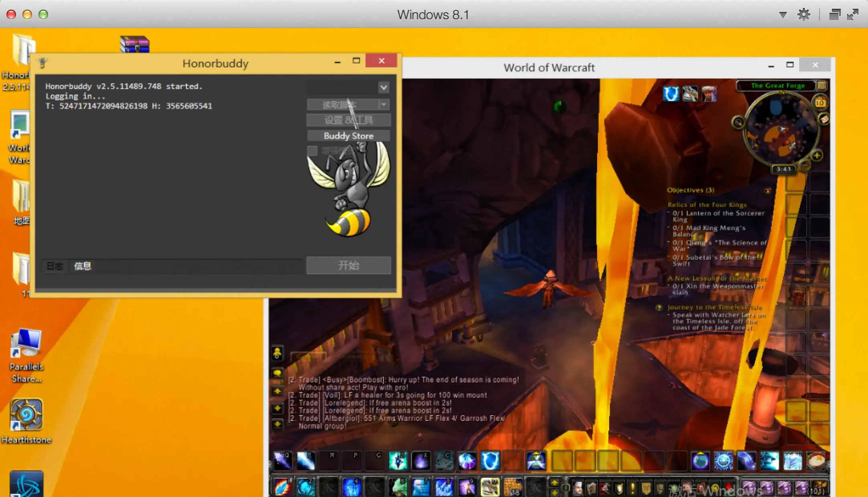Open the Parallels Shared Folders desktop icon

26,355
